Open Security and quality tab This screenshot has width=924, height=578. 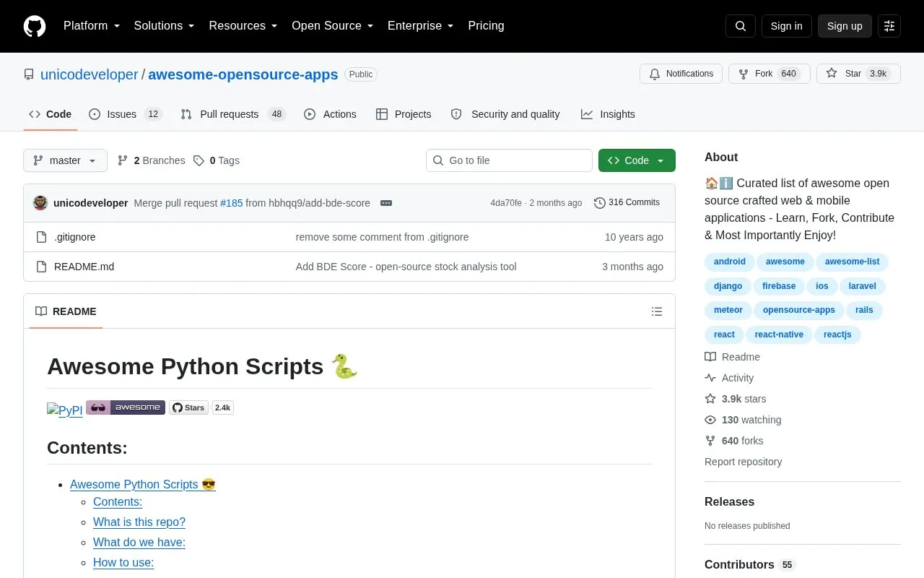[x=505, y=114]
